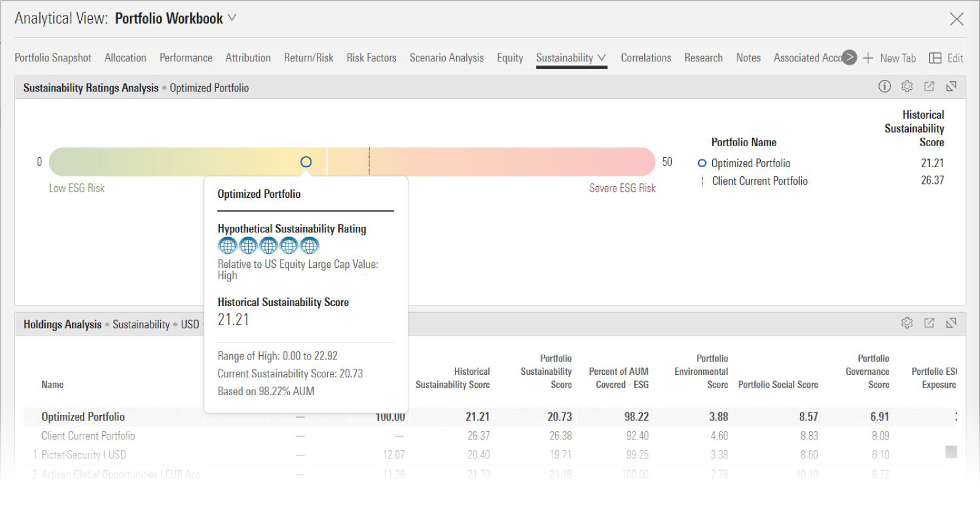Viewport: 980px width, 507px height.
Task: Go to the Risk Factors tab
Action: click(371, 58)
